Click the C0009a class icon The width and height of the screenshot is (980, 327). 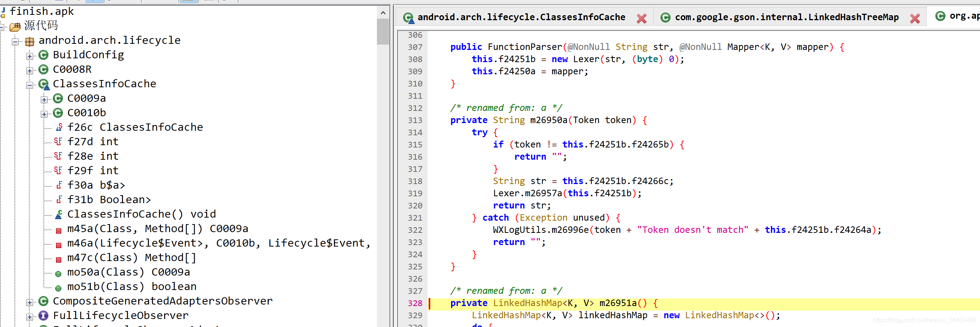(58, 98)
